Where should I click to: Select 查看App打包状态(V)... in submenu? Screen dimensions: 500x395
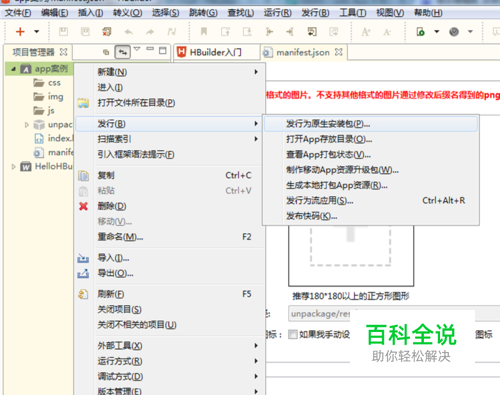tap(371, 155)
